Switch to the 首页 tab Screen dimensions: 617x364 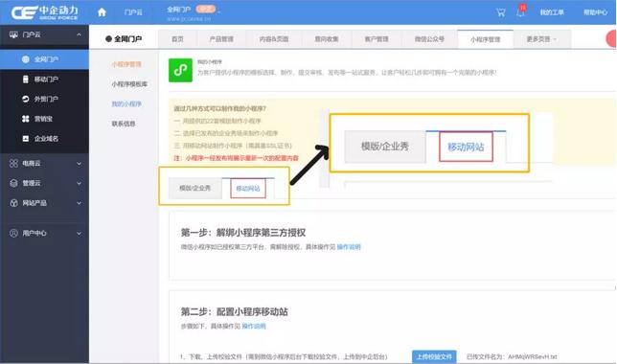pos(178,39)
